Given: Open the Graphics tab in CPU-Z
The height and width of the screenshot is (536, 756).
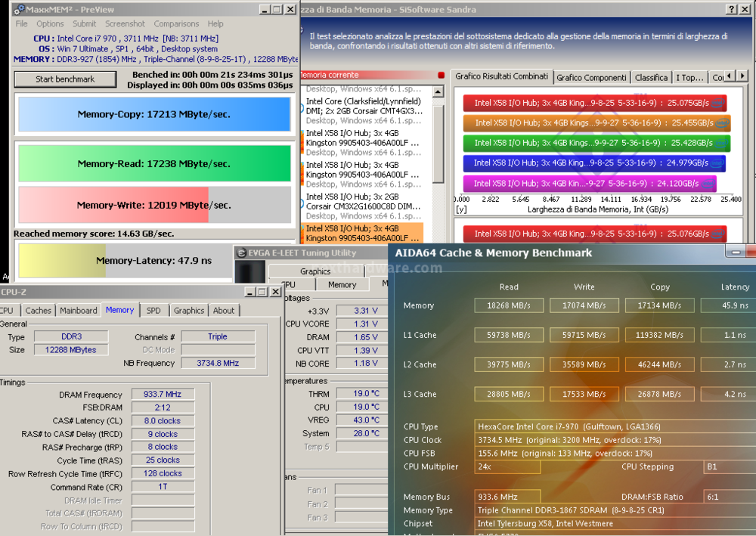Looking at the screenshot, I should point(189,311).
